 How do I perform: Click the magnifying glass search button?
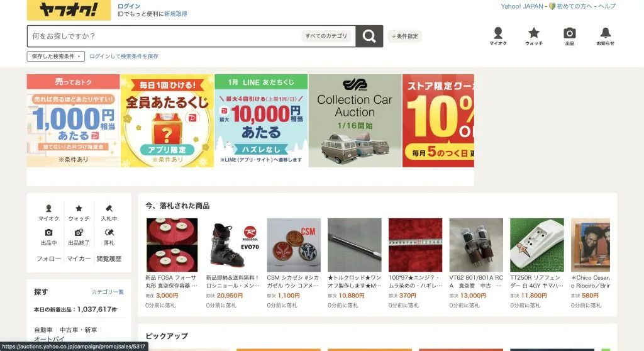click(x=369, y=36)
